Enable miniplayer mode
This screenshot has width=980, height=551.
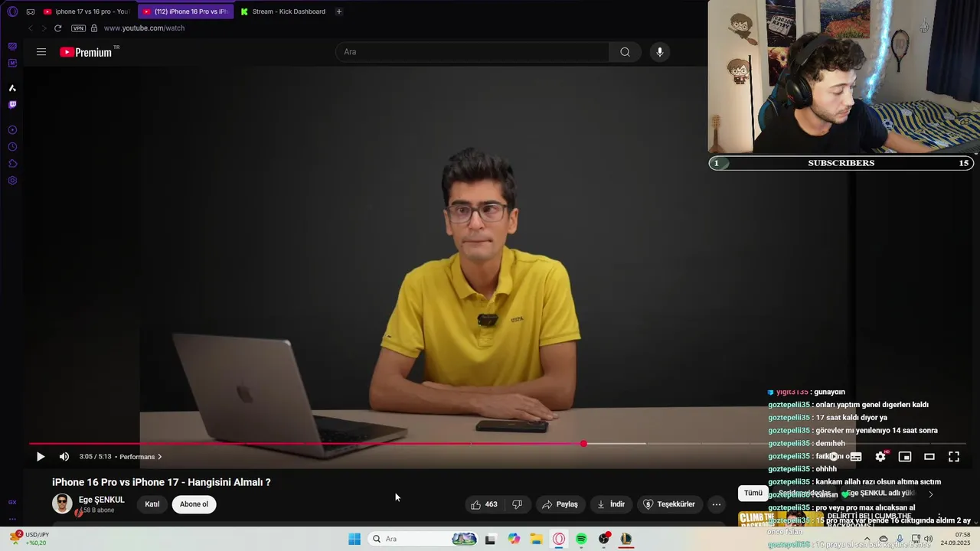tap(905, 457)
